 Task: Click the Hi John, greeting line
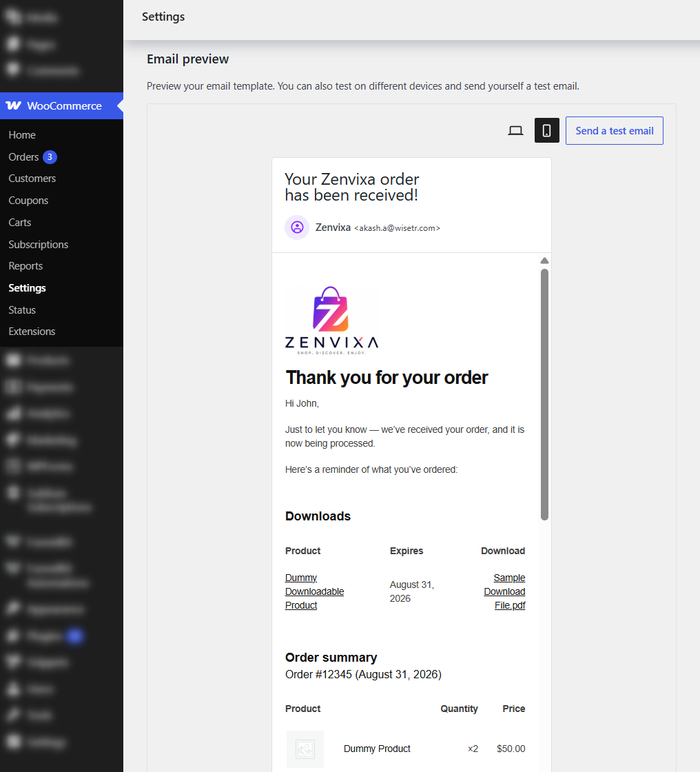(x=302, y=404)
